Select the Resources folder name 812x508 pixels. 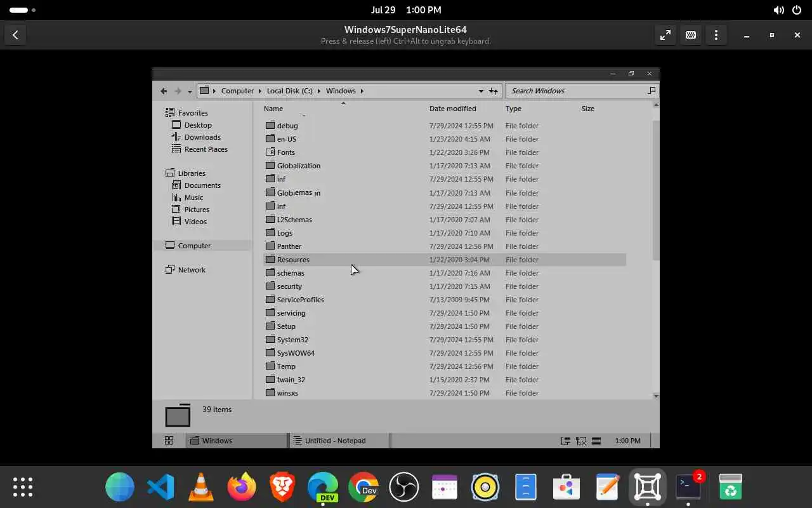click(293, 260)
